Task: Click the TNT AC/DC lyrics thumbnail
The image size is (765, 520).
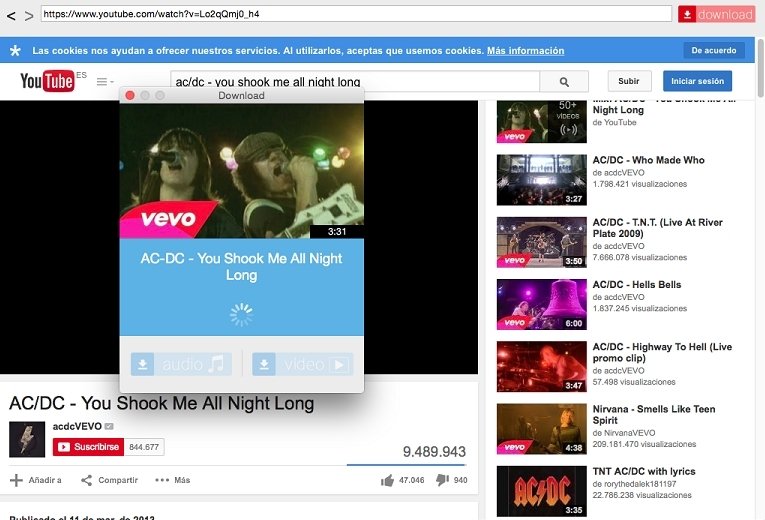Action: click(542, 491)
